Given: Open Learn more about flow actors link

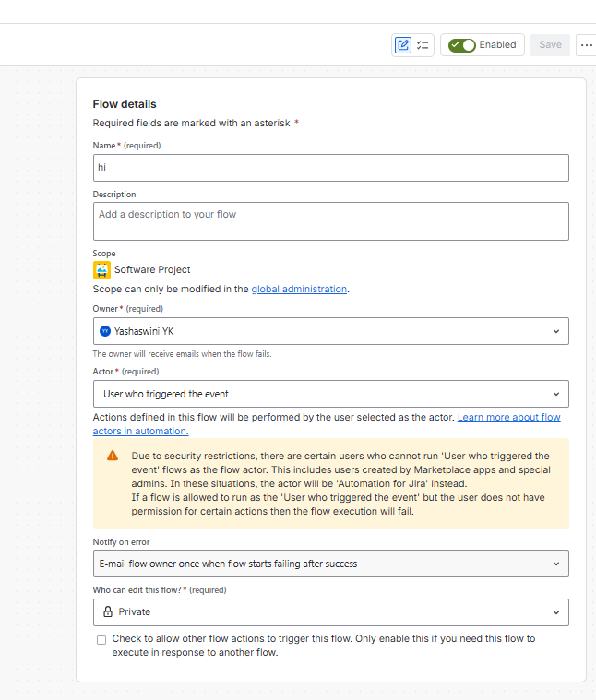Looking at the screenshot, I should tap(327, 424).
